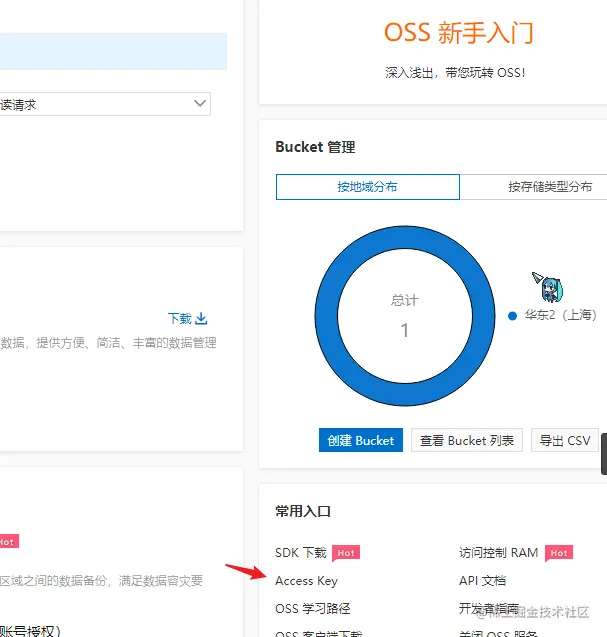Click the OSS 新手入门 heading
The height and width of the screenshot is (637, 607).
tap(459, 32)
